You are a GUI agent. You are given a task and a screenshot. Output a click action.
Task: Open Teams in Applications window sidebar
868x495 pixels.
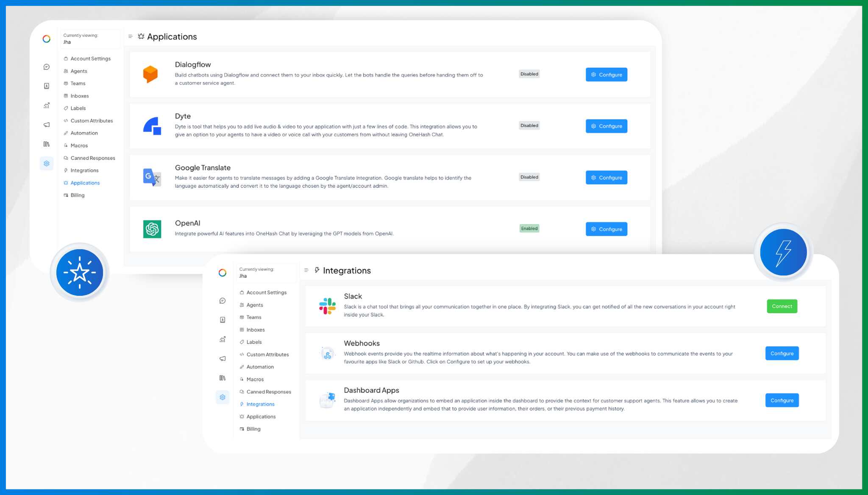point(75,83)
